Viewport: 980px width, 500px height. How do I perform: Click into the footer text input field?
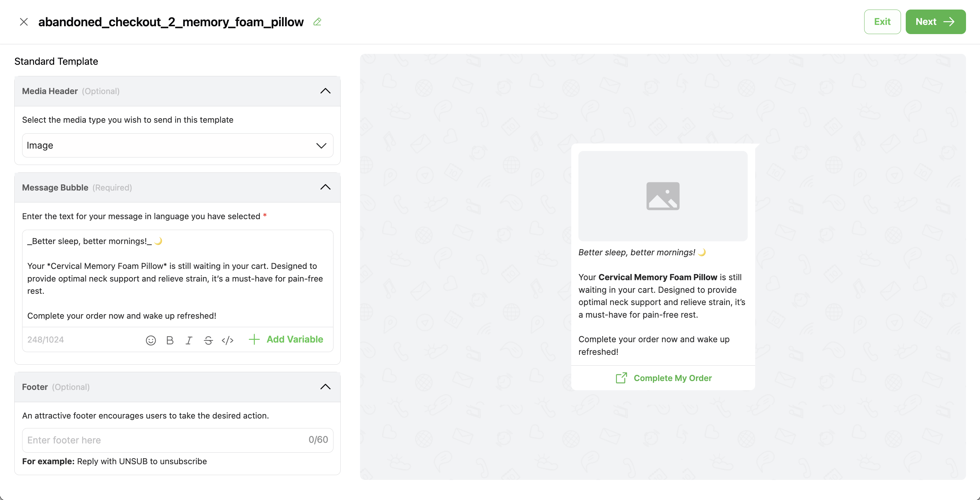coord(164,440)
